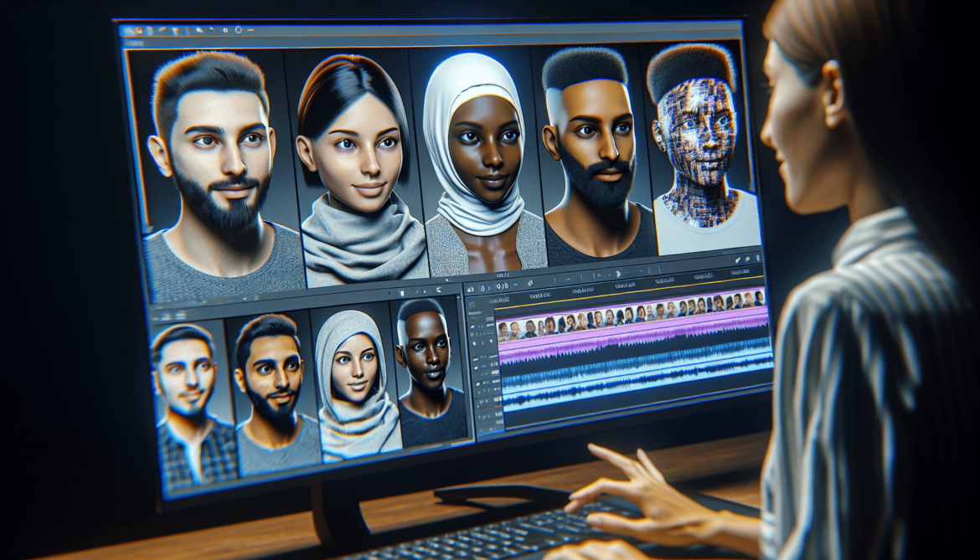Click the camera icon at timeline toolbar left
Image resolution: width=980 pixels, height=560 pixels.
[x=471, y=290]
